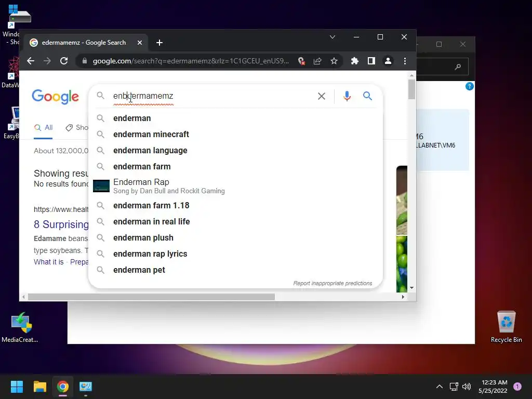Screen dimensions: 532x399
Task: Open the '8 Surprising' search result link
Action: pos(61,224)
